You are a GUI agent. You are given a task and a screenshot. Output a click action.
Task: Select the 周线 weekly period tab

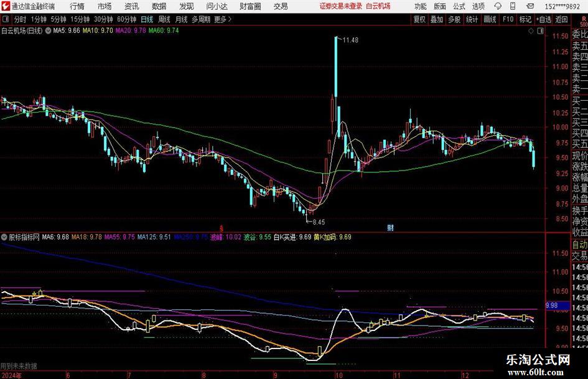pos(164,19)
